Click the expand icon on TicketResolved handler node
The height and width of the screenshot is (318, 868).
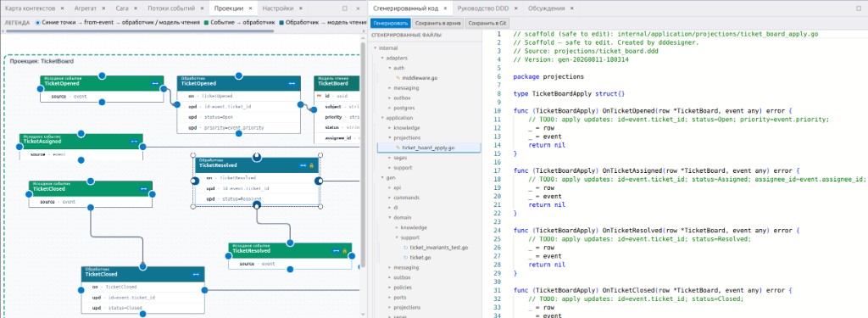coord(303,165)
